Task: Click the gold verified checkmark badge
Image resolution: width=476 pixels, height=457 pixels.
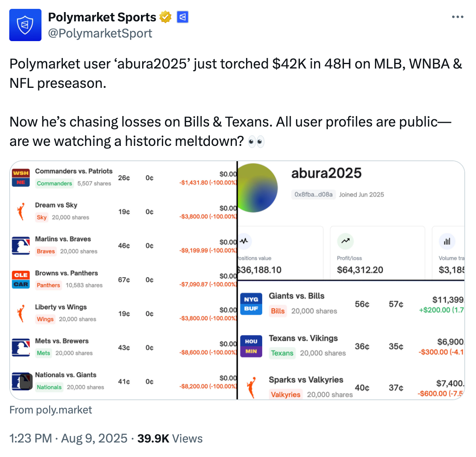Action: coord(166,17)
